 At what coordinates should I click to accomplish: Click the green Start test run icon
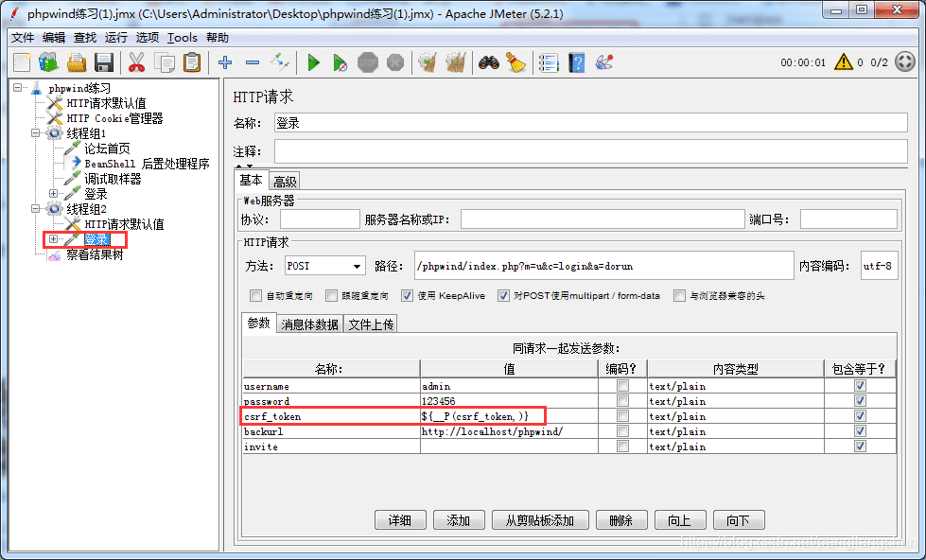[x=312, y=62]
